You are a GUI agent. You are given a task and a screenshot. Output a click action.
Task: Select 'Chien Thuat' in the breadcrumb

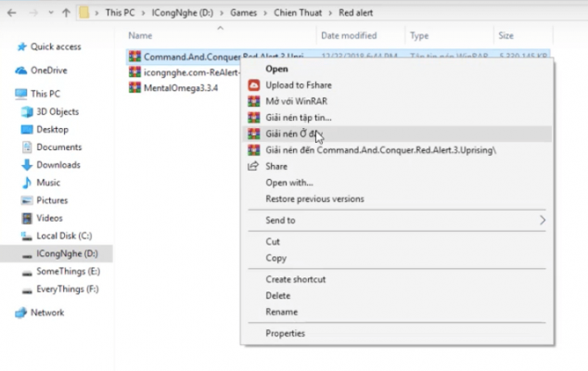click(298, 13)
